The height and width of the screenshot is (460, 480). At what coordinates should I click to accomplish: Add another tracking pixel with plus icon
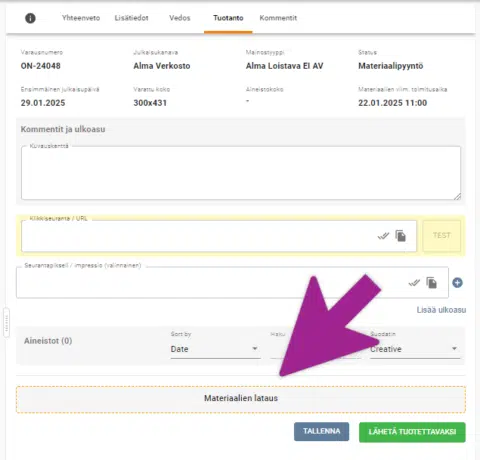tap(457, 283)
